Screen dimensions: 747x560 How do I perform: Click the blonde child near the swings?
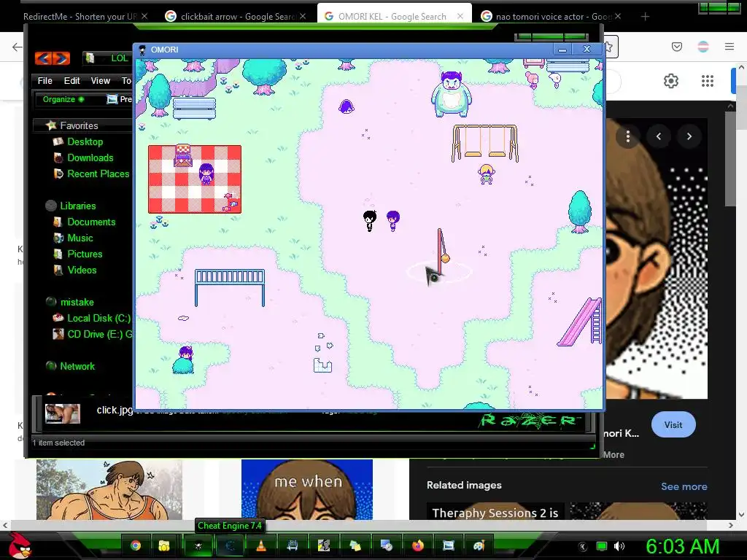click(x=487, y=174)
